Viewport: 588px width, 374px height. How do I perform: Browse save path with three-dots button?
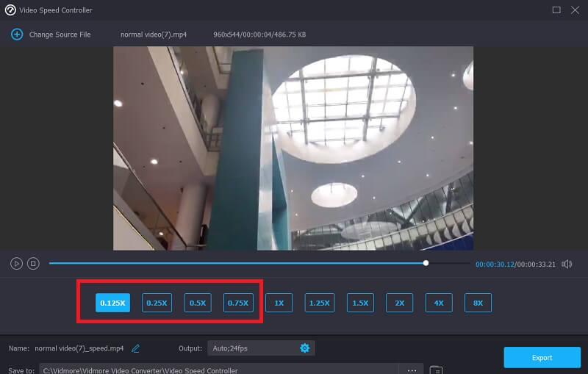412,370
